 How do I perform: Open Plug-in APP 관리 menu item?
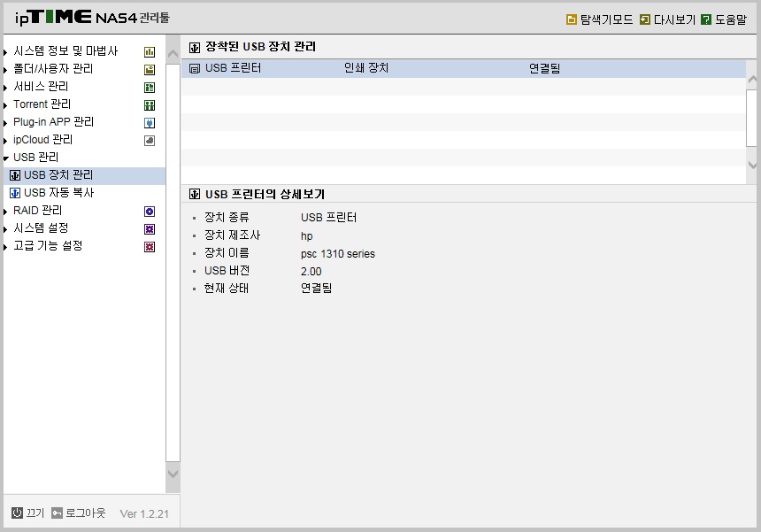(53, 122)
